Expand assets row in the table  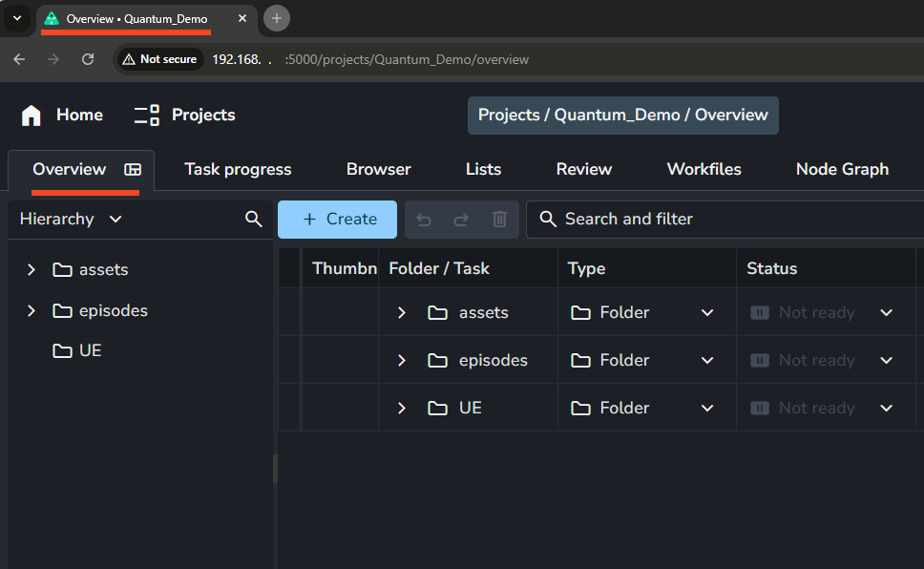coord(401,312)
